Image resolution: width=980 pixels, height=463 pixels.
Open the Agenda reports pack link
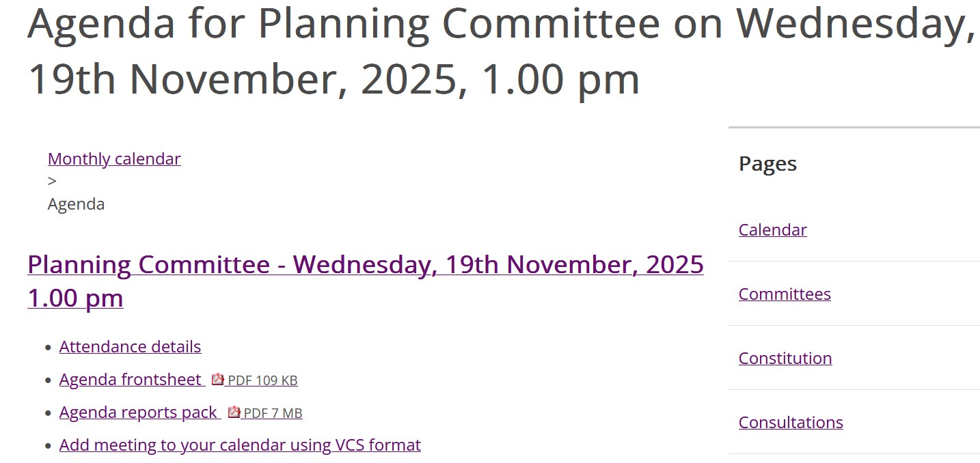139,412
